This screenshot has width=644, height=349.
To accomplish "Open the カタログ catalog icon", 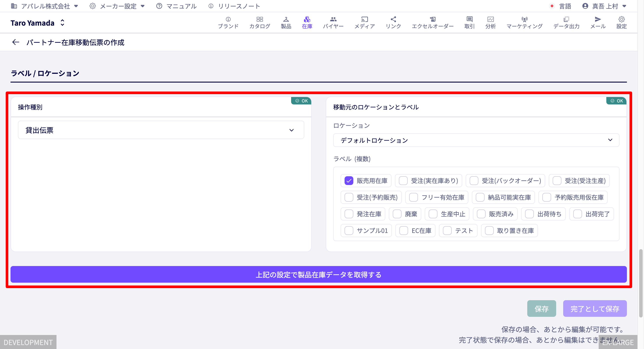I will coord(260,23).
